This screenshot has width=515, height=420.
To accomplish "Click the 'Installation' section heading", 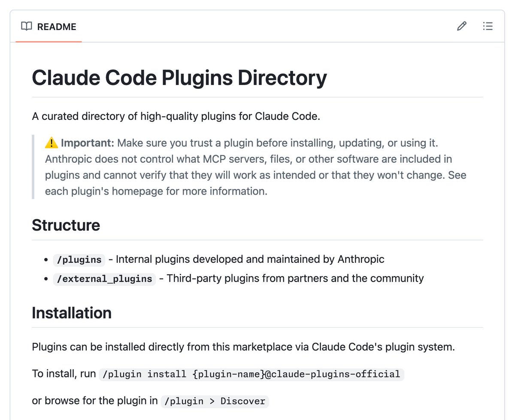I will coord(72,313).
